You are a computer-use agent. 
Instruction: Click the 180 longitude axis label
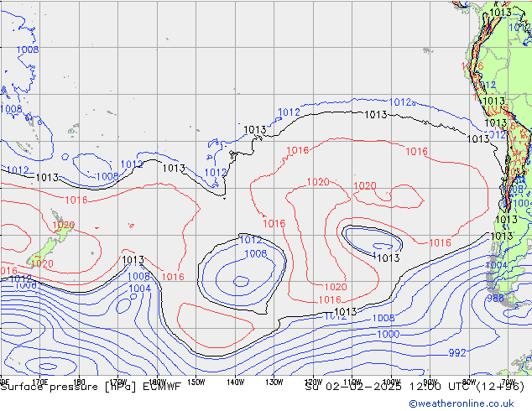coord(79,382)
